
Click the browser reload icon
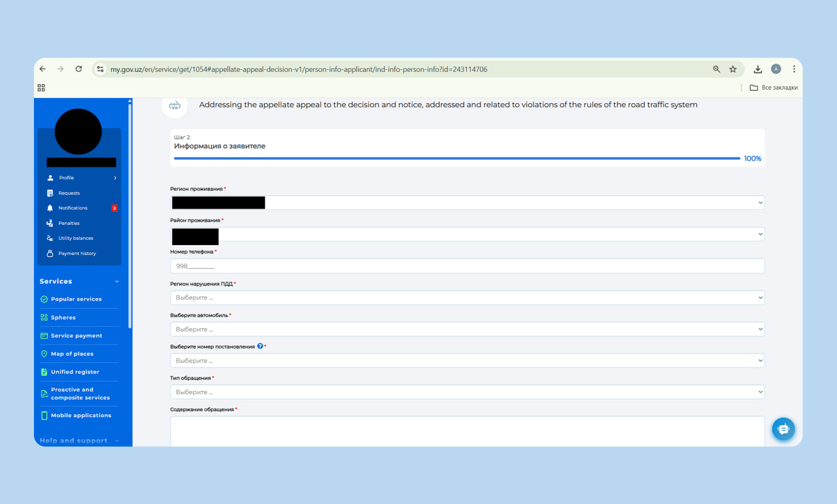(x=78, y=69)
